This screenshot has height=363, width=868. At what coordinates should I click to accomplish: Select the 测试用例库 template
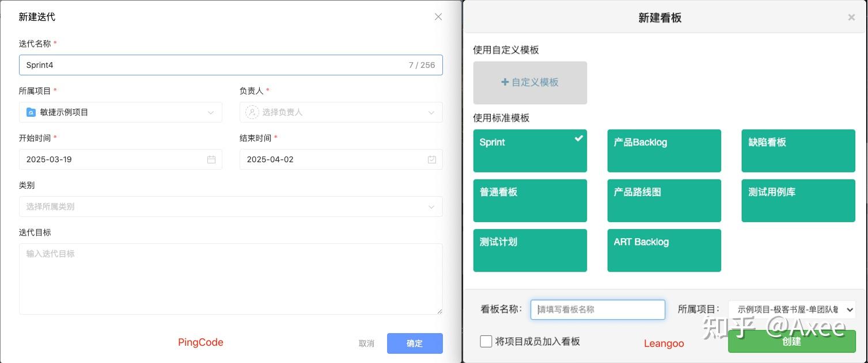tap(798, 201)
